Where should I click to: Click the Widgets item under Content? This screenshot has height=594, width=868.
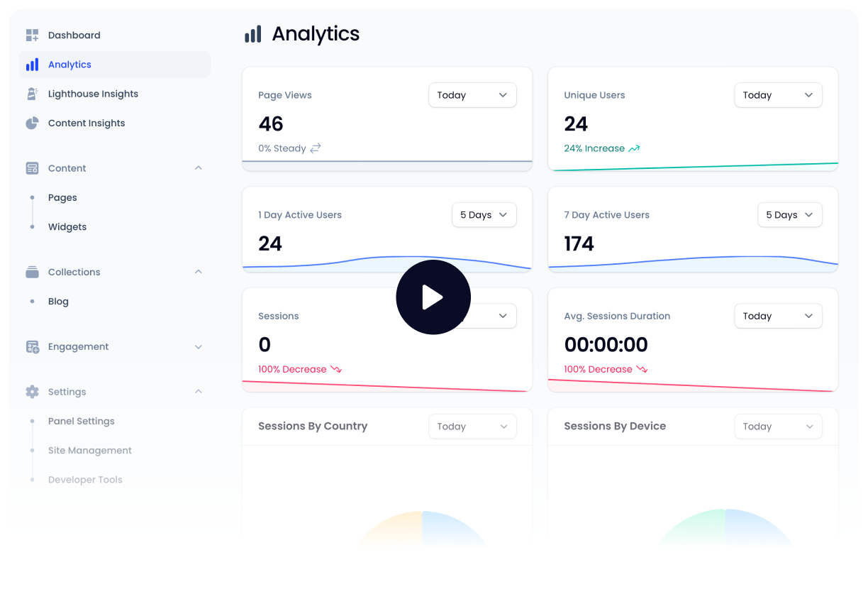67,226
